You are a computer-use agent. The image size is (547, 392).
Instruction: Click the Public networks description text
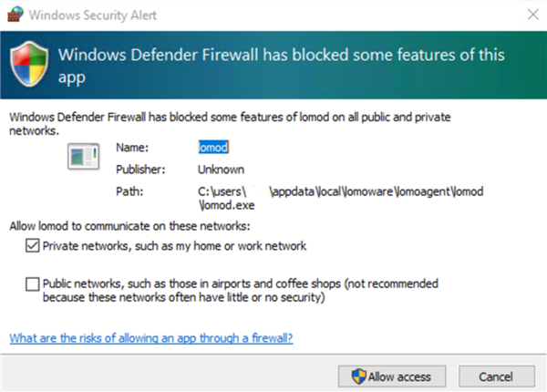click(241, 290)
